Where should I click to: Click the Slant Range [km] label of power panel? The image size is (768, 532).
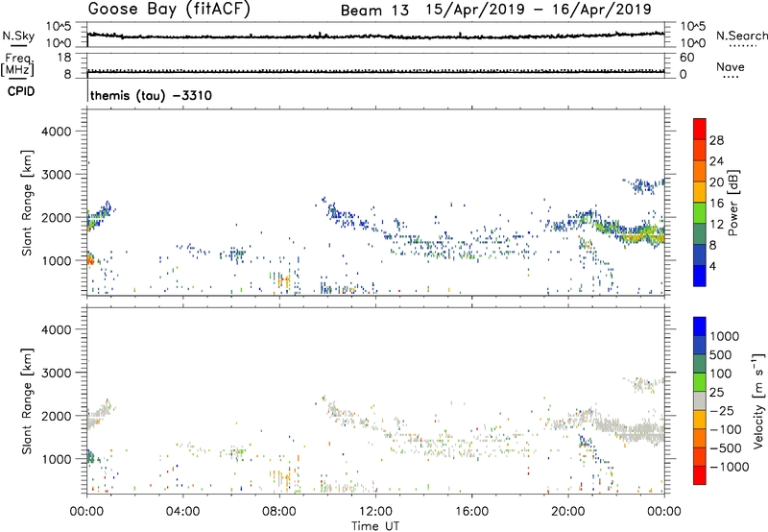(x=27, y=203)
